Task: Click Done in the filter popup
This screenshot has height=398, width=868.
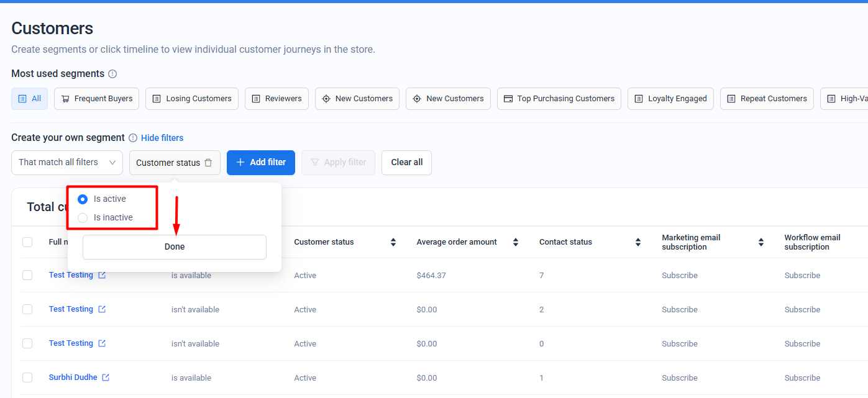Action: click(175, 247)
